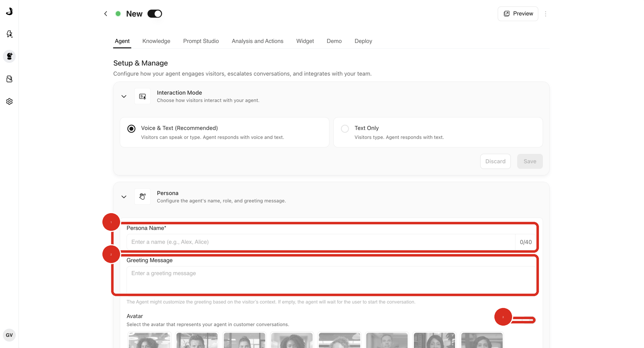Open the notebook icon in the sidebar
Screen dimensions: 644x348
pyautogui.click(x=9, y=79)
